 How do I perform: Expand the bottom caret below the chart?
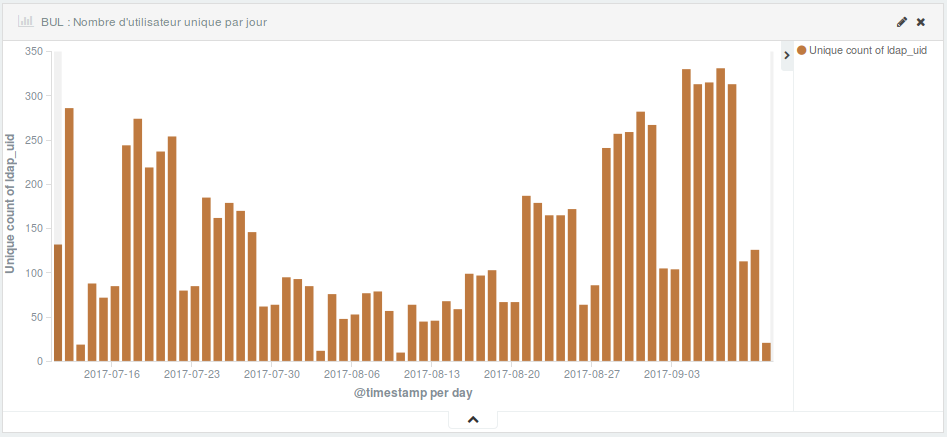473,420
